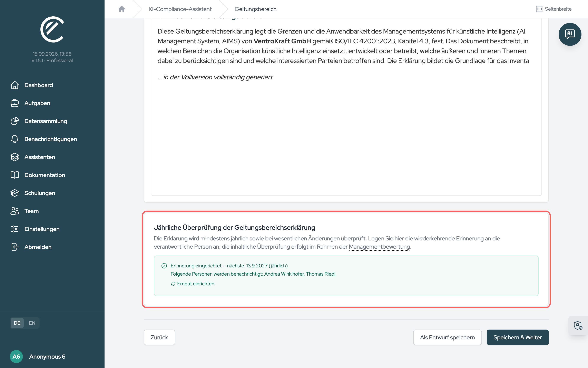
Task: Click the VentroKraft GmbH text
Action: click(x=282, y=41)
